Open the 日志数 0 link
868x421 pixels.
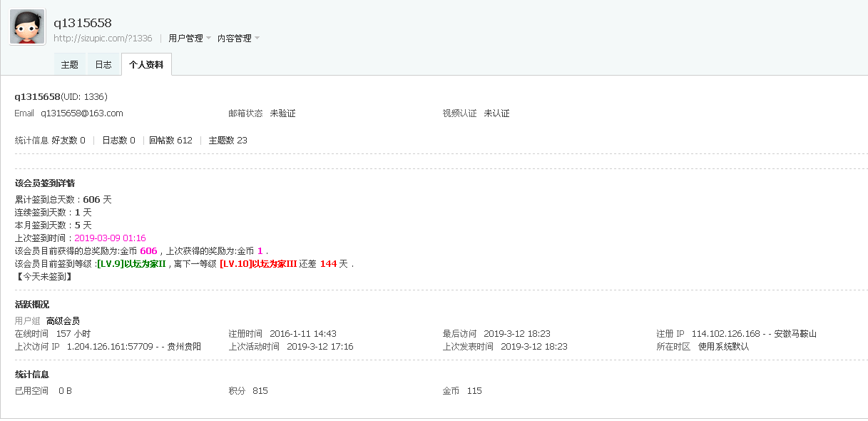pos(118,141)
